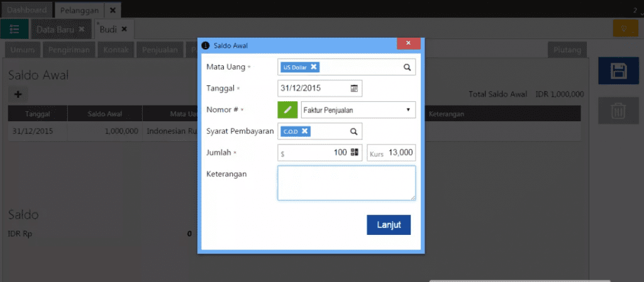The height and width of the screenshot is (282, 644).
Task: Click the Total Saldo Awal IDR 1,000,000 text
Action: pyautogui.click(x=526, y=94)
